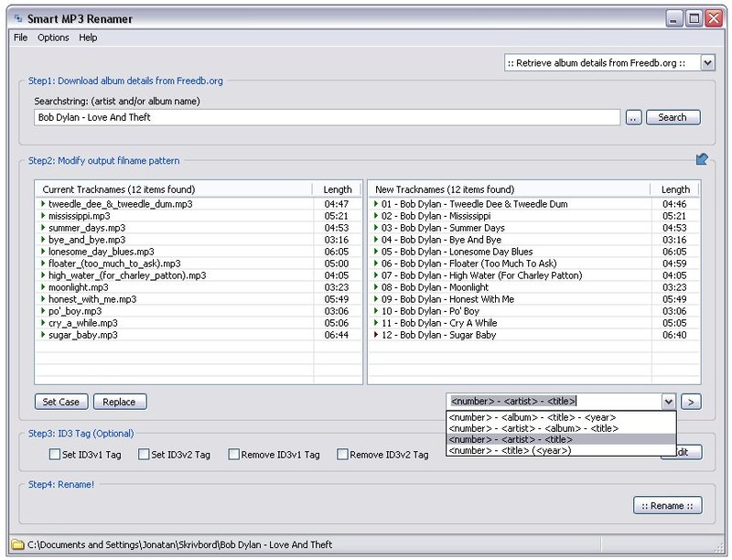
Task: Click the Search button
Action: click(673, 118)
